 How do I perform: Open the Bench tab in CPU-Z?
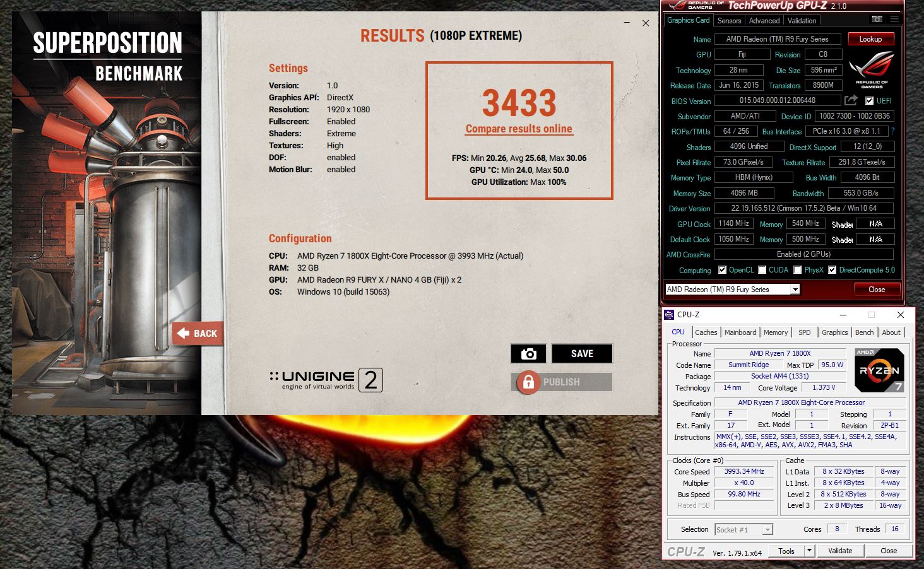click(x=864, y=332)
